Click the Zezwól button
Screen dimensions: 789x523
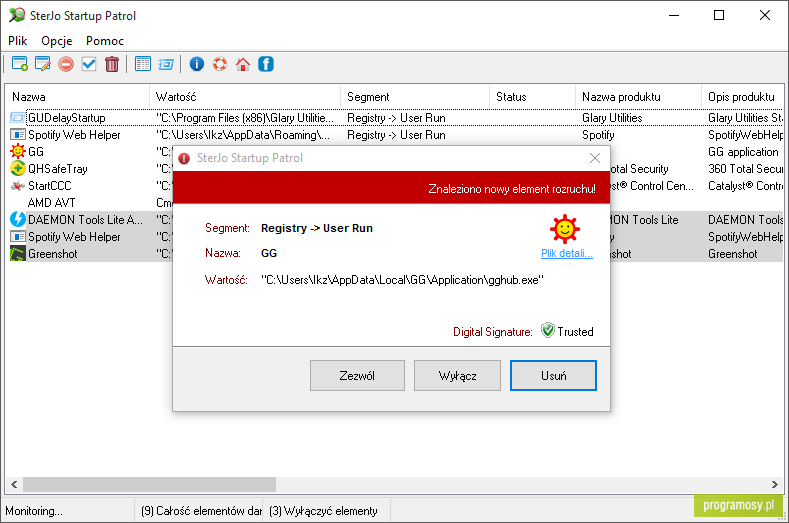357,376
